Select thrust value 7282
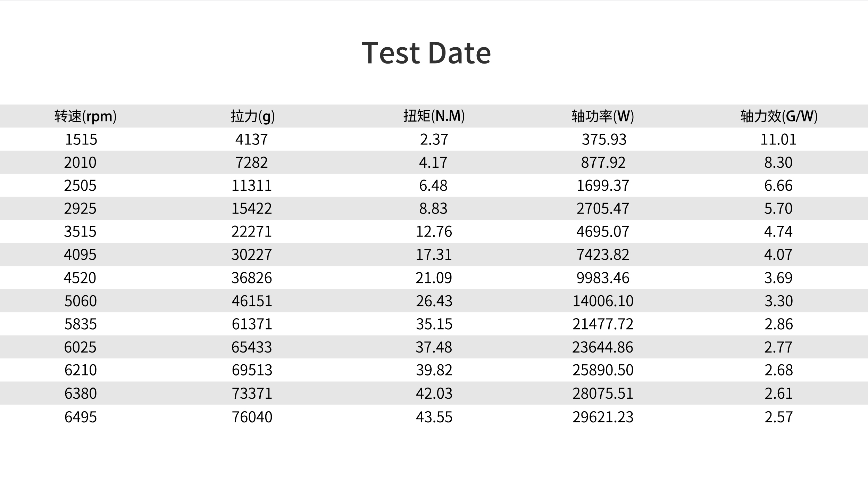The width and height of the screenshot is (868, 480). coord(252,163)
